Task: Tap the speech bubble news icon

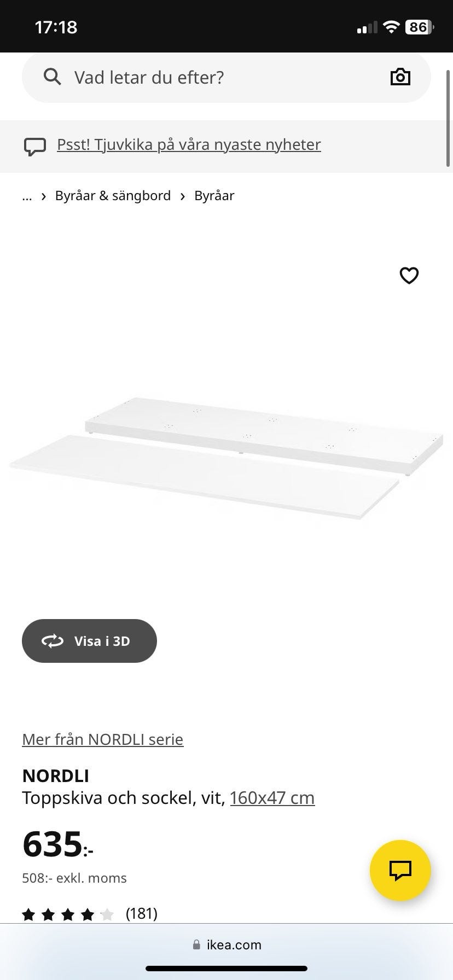Action: (x=35, y=147)
